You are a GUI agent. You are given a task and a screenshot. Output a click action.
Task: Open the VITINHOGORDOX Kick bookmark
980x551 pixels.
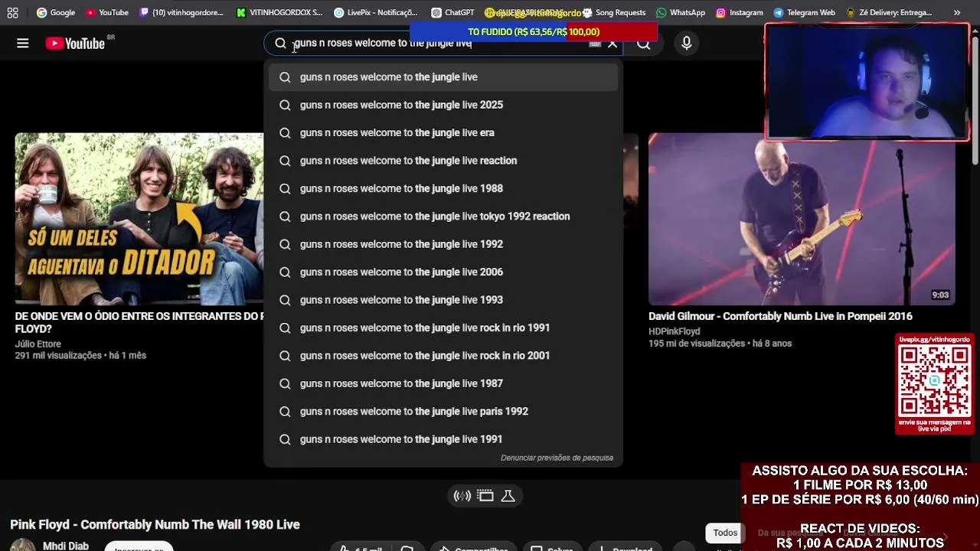point(279,12)
